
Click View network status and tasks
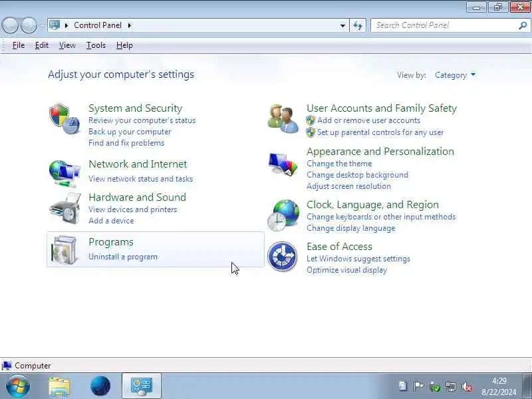[140, 179]
